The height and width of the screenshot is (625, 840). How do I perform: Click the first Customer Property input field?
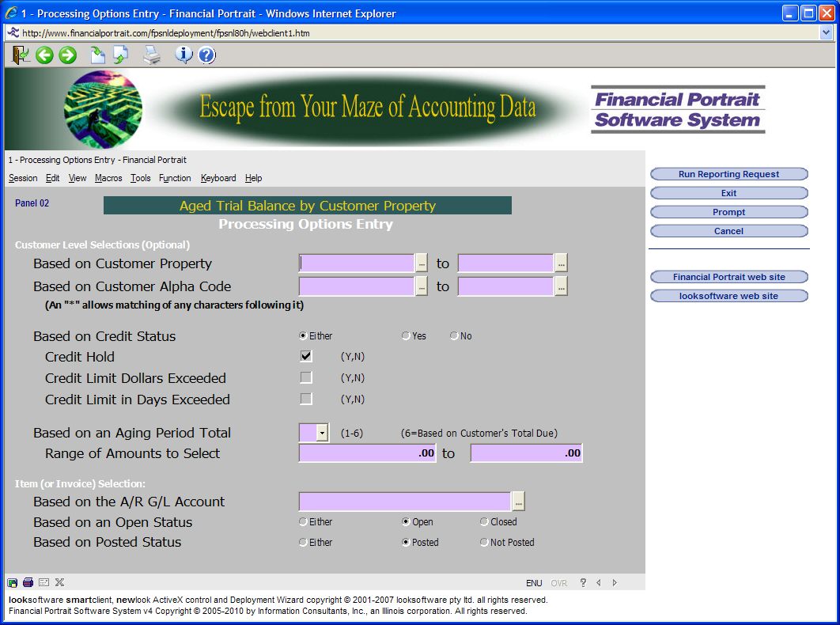357,263
